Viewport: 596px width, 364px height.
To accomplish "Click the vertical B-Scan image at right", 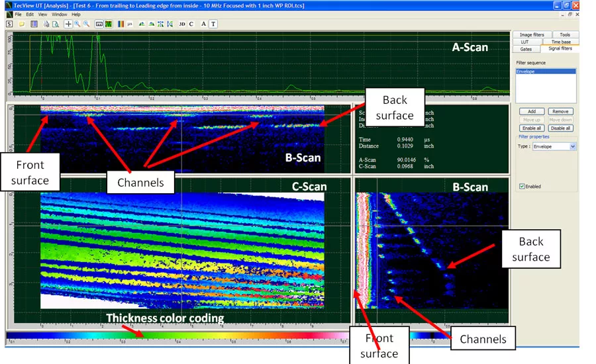I will pyautogui.click(x=432, y=250).
